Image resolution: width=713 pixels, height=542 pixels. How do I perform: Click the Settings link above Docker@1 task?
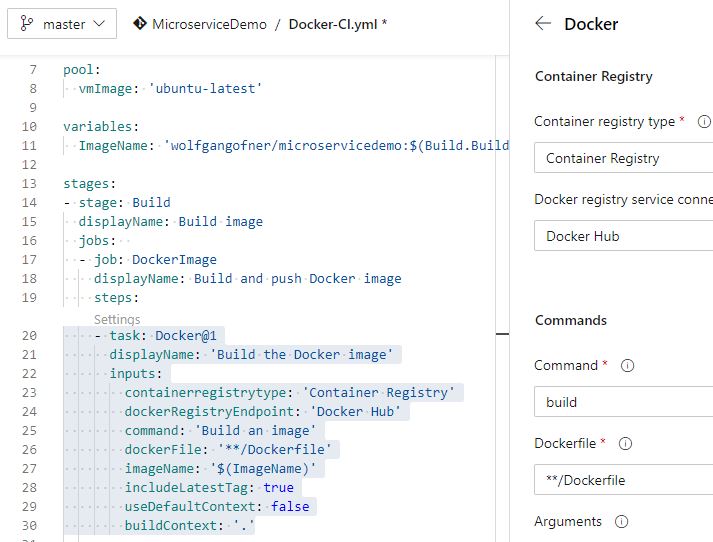117,319
